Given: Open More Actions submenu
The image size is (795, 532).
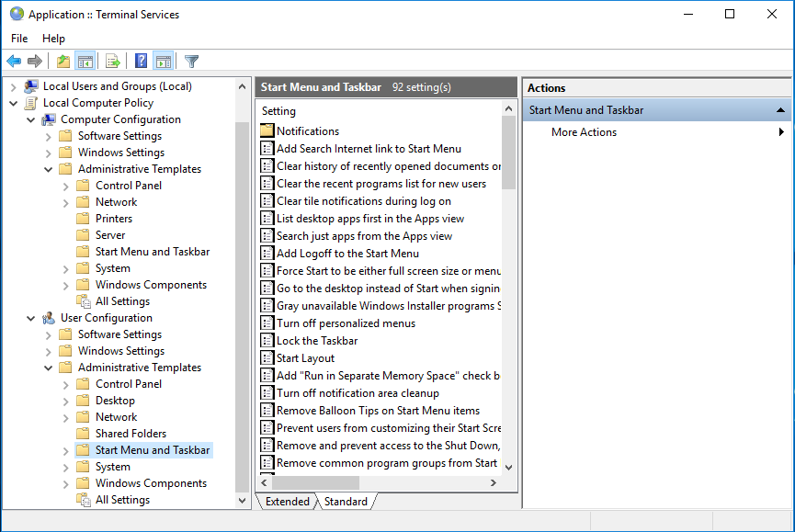Looking at the screenshot, I should point(584,132).
